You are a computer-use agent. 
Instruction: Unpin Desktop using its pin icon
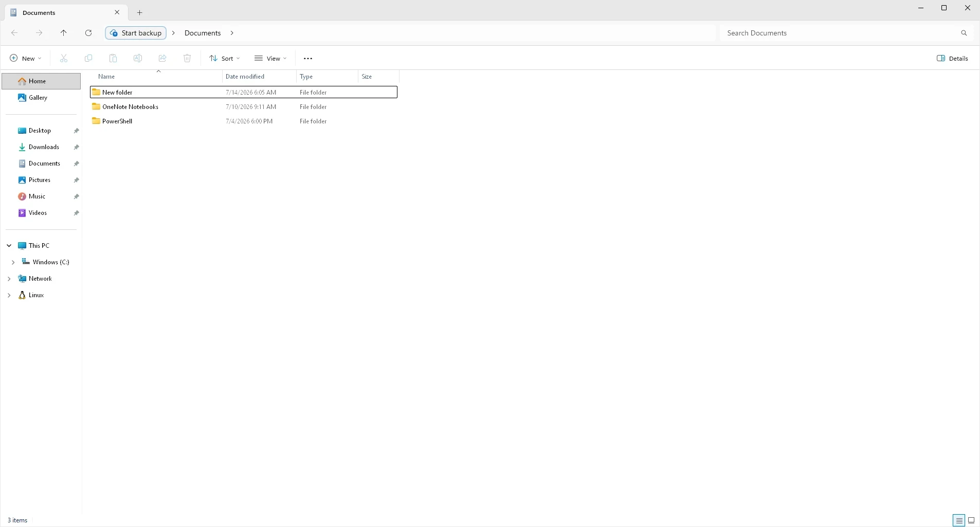[x=77, y=131]
